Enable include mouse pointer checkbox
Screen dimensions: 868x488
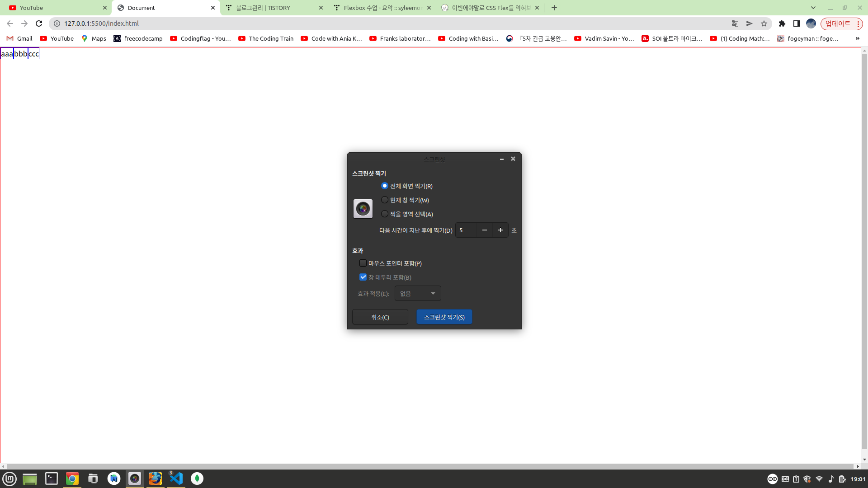[x=363, y=263]
